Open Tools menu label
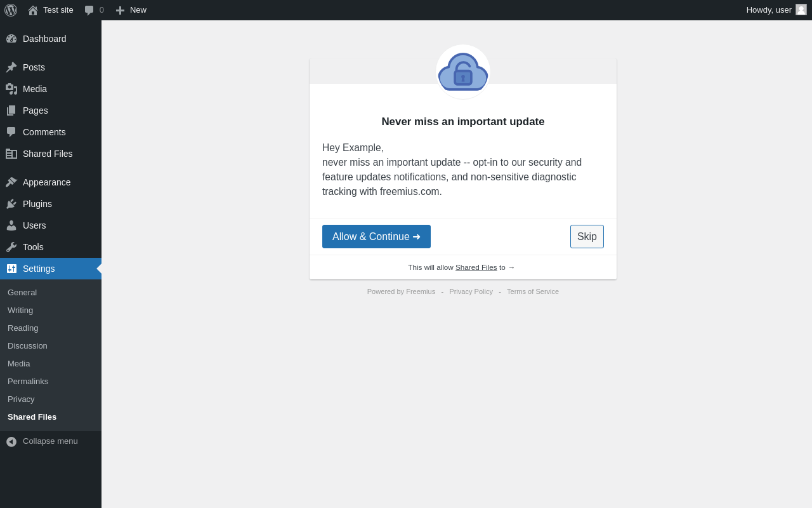 tap(33, 247)
